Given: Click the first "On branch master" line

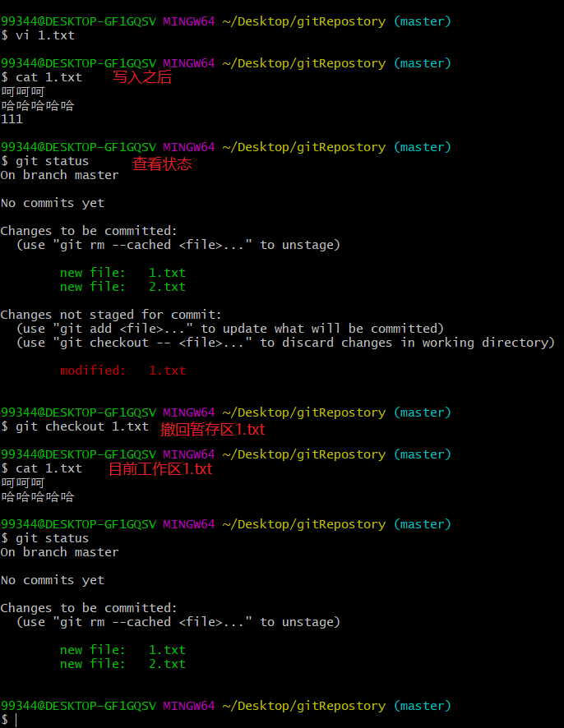Looking at the screenshot, I should [x=59, y=175].
